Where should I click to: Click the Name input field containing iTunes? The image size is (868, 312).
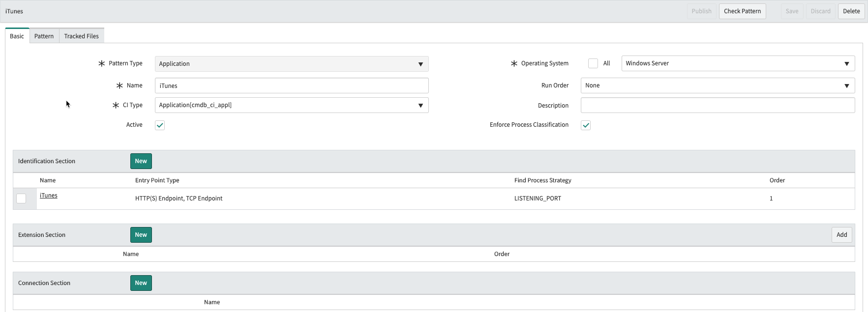point(292,85)
